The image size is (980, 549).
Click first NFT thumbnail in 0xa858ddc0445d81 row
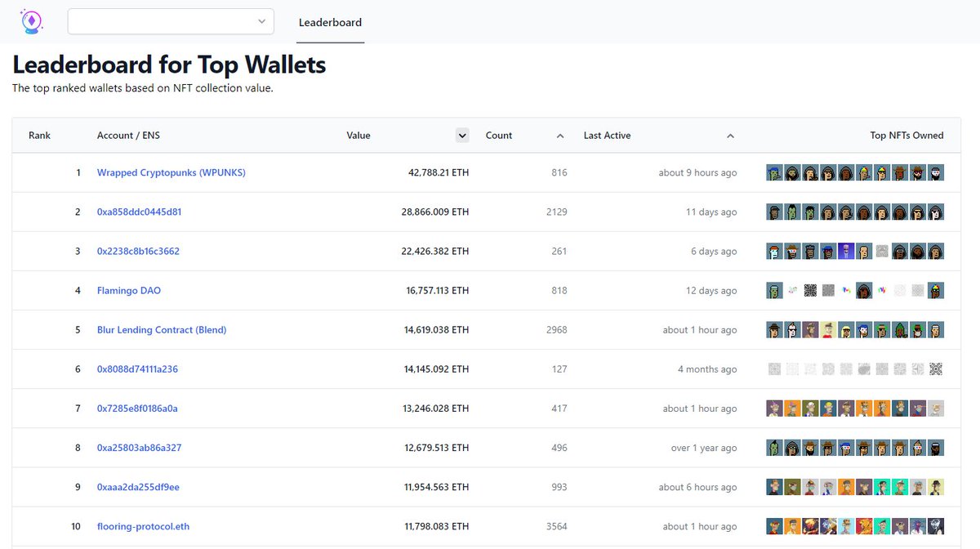[774, 212]
